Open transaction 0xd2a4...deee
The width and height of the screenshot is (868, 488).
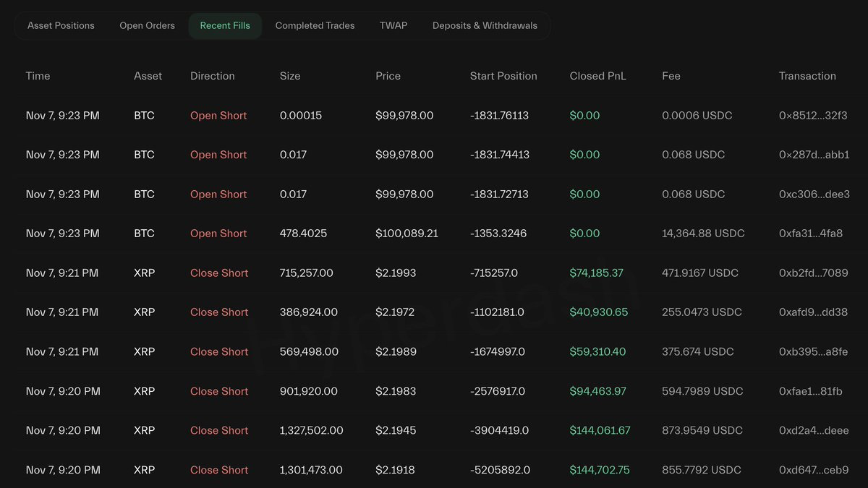[814, 431]
